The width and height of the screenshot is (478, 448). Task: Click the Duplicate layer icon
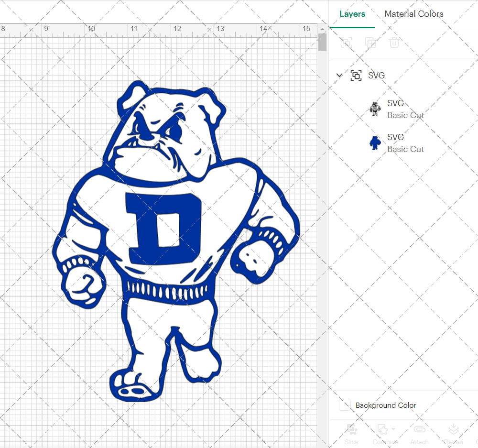click(370, 43)
